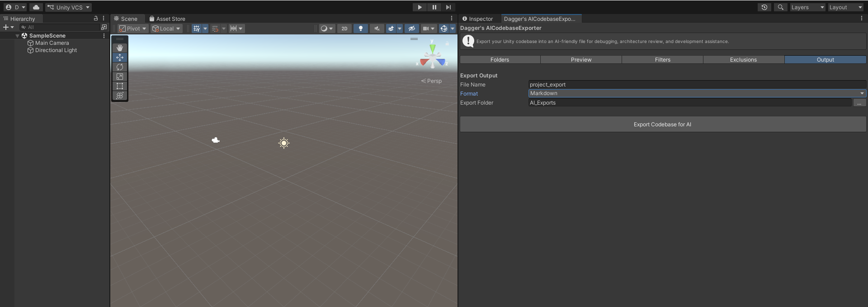Viewport: 868px width, 307px height.
Task: Select the Scale tool
Action: [x=120, y=77]
